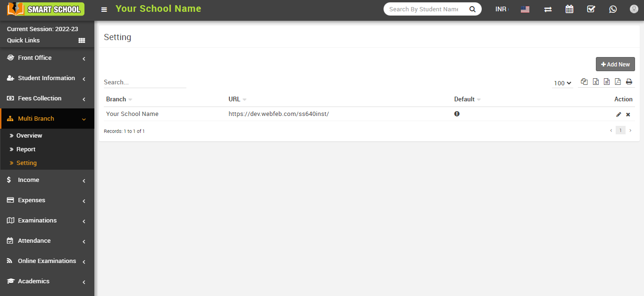Toggle the sidebar with hamburger menu
The image size is (644, 296).
tap(104, 9)
